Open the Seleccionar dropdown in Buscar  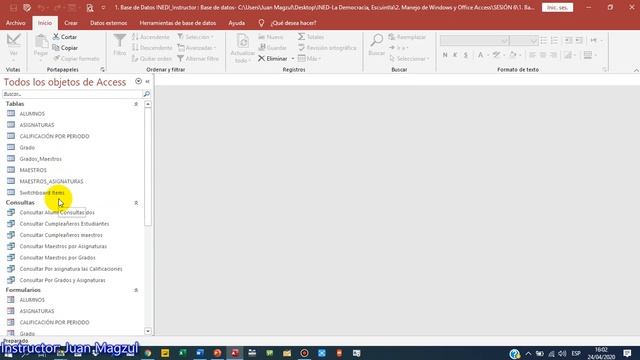pyautogui.click(x=409, y=59)
